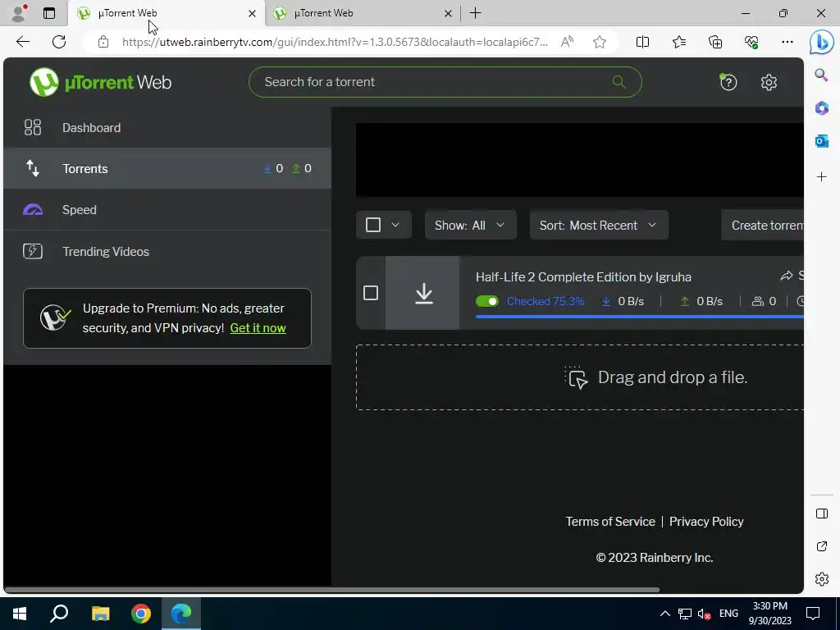The width and height of the screenshot is (840, 630).
Task: Open µTorrent settings gear
Action: coord(769,82)
